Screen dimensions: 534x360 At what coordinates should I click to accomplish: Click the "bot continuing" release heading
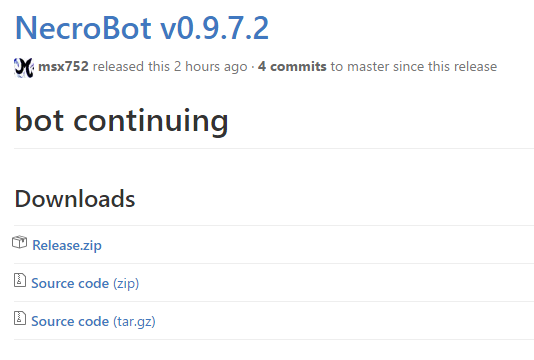click(122, 120)
